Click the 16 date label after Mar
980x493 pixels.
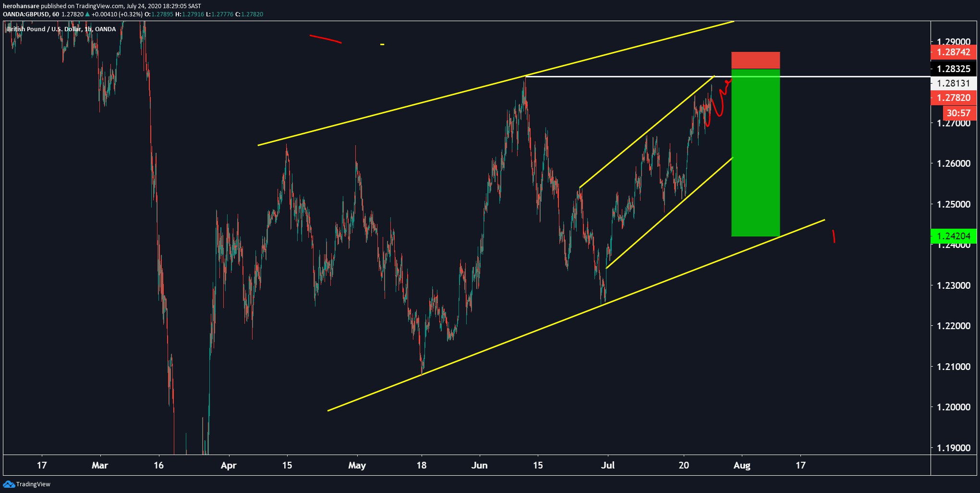click(158, 465)
